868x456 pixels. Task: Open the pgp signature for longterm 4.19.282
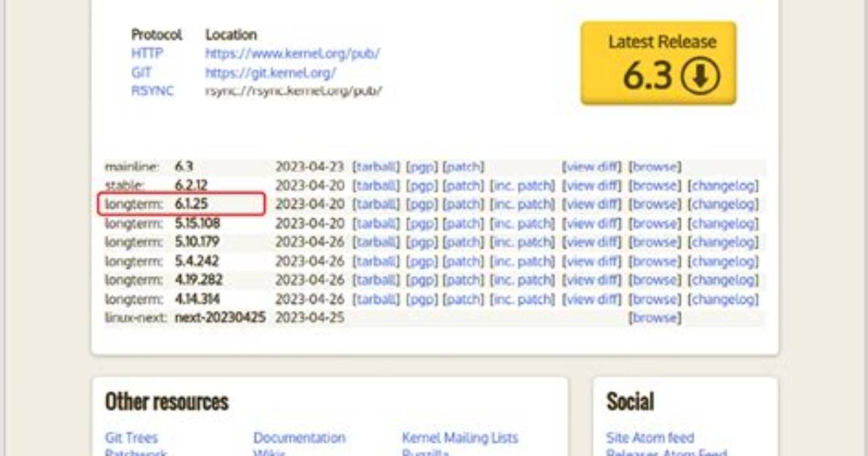click(x=421, y=280)
